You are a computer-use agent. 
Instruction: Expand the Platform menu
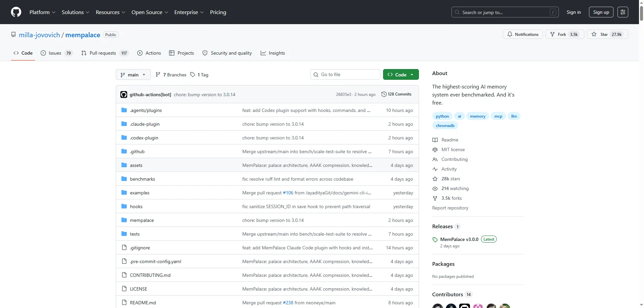[42, 12]
